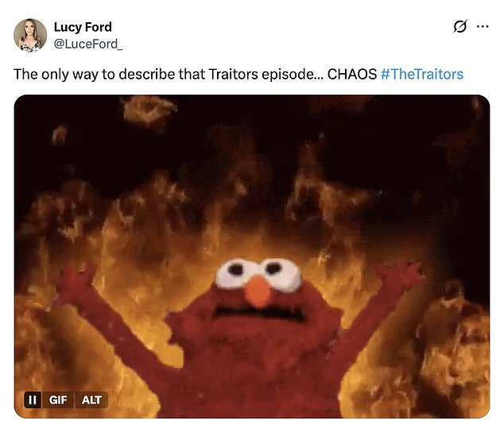Click the word "episode" in the tweet text
The height and width of the screenshot is (433, 504).
pyautogui.click(x=289, y=75)
